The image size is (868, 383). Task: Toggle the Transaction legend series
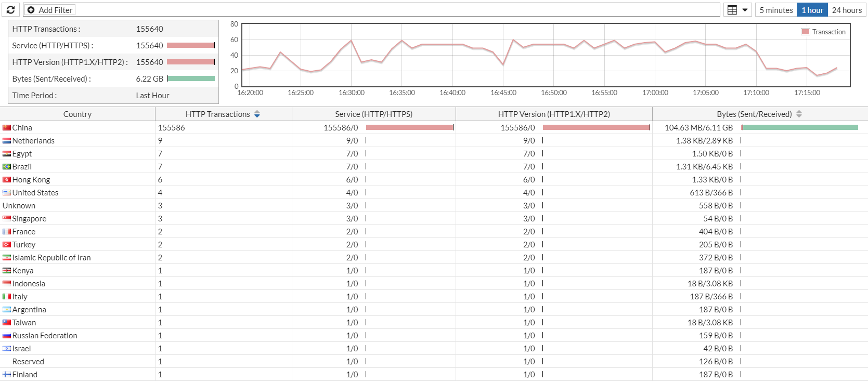[x=824, y=32]
